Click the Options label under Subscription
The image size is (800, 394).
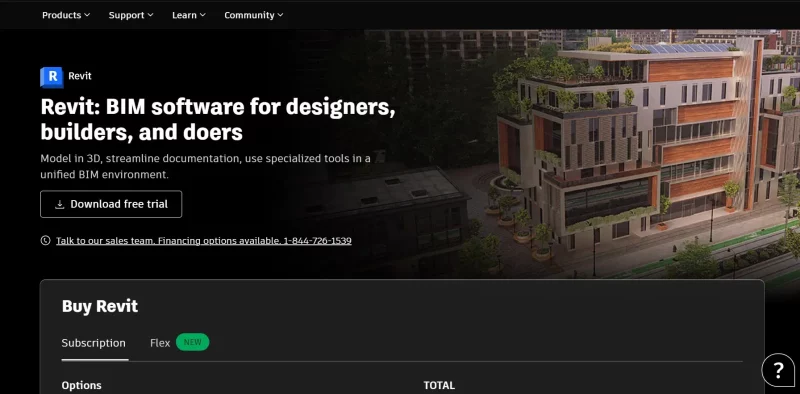coord(82,385)
